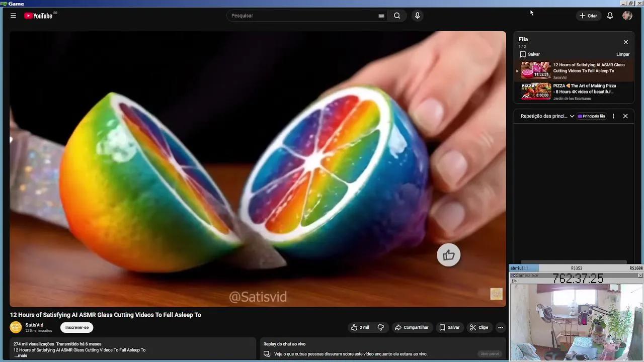Subscribe using the Inscrever-se button

76,327
